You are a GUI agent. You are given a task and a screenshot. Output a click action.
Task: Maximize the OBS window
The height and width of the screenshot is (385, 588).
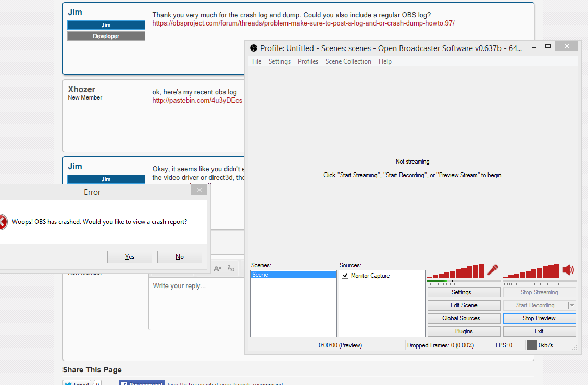point(548,46)
